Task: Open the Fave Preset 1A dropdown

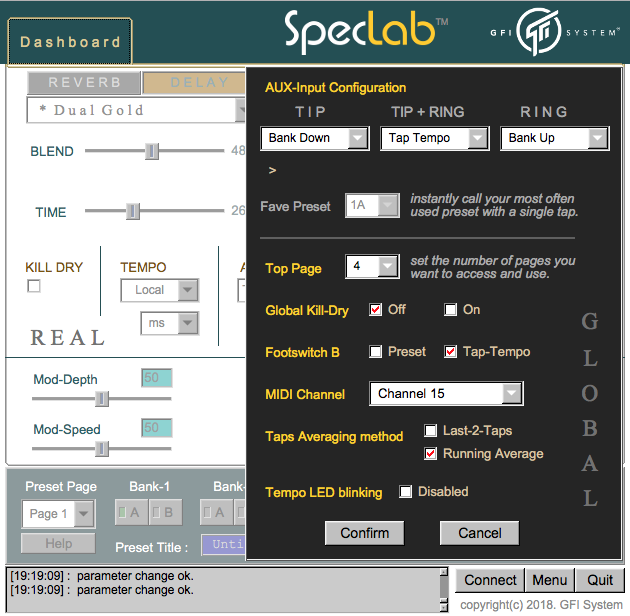Action: coord(372,205)
